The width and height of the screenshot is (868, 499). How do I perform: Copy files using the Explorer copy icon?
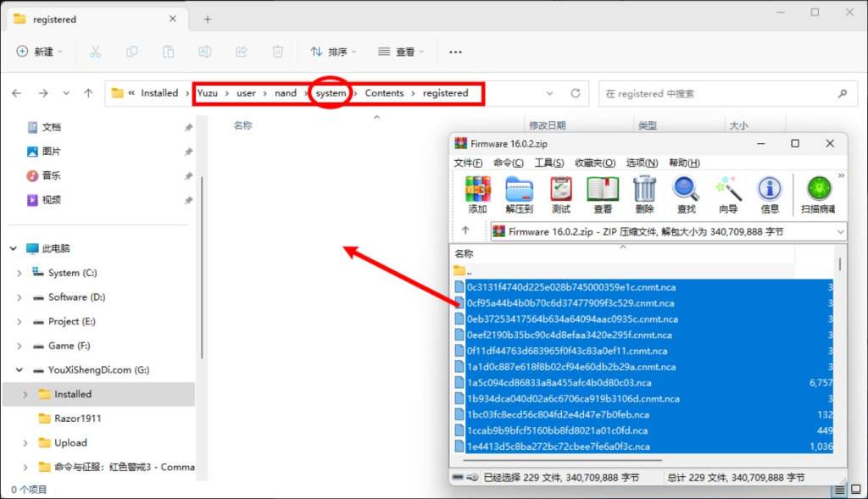point(132,52)
